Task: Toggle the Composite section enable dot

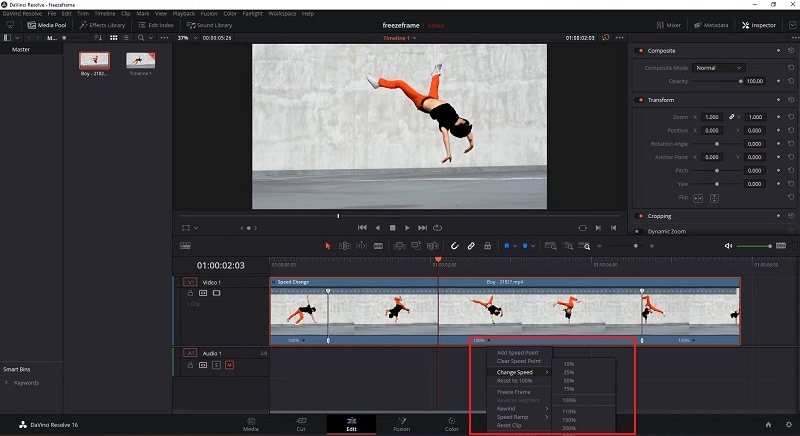Action: click(639, 50)
